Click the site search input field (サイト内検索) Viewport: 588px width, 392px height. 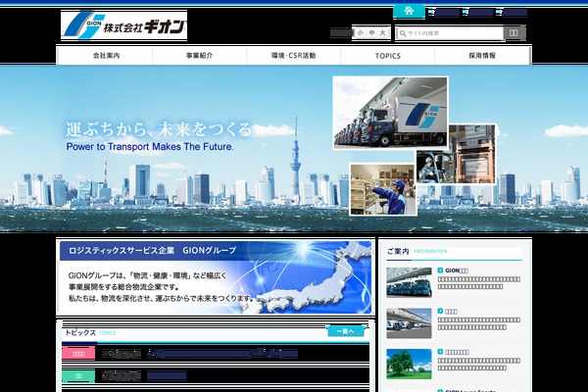[450, 33]
